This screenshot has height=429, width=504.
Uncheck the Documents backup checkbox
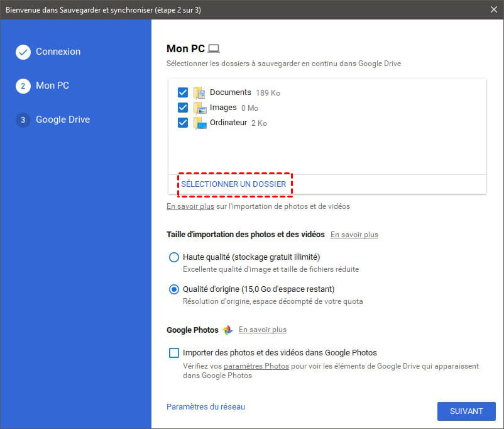pyautogui.click(x=183, y=92)
